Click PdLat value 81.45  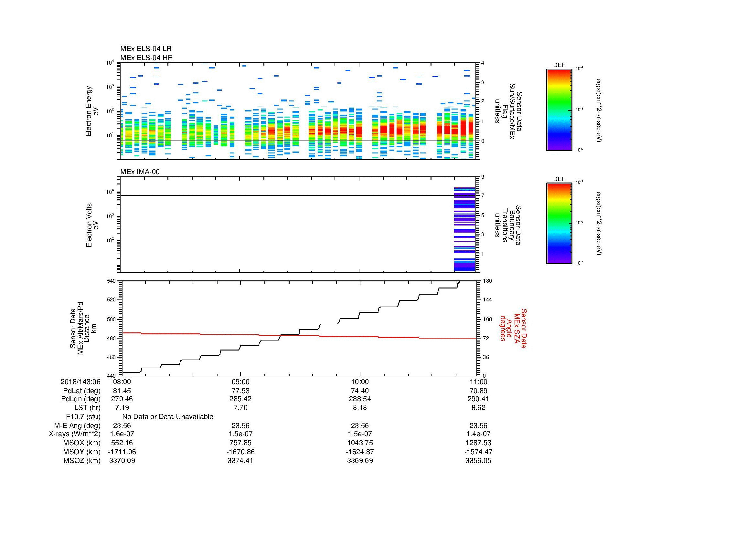(122, 391)
